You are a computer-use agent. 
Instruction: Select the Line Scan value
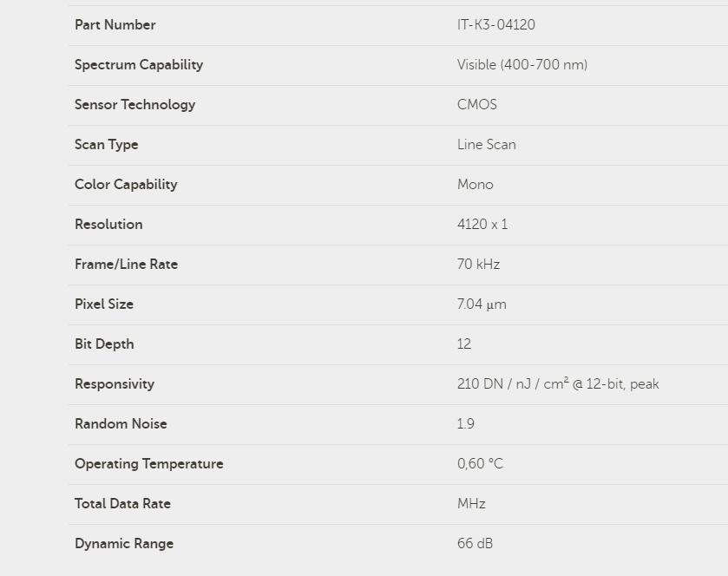pyautogui.click(x=486, y=145)
